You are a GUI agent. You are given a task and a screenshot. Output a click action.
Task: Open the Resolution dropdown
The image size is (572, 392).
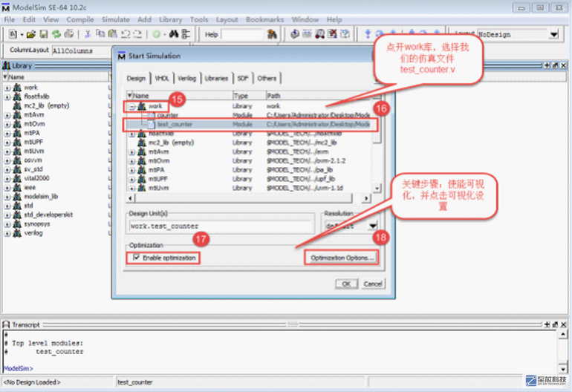click(372, 226)
